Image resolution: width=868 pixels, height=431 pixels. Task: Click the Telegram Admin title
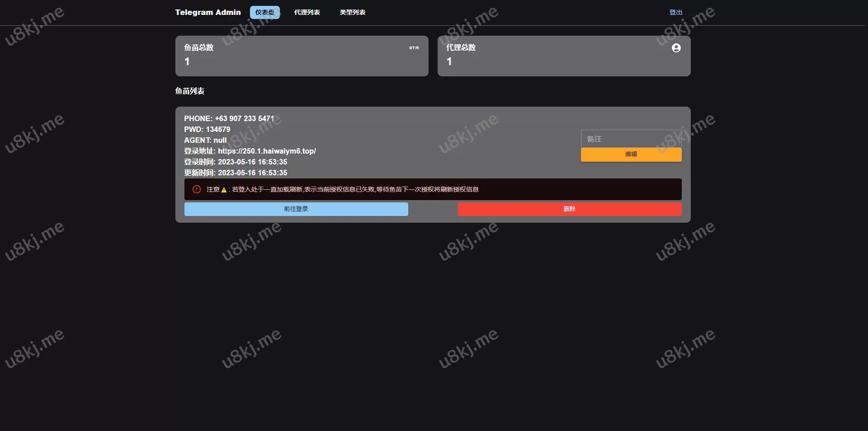pyautogui.click(x=208, y=13)
